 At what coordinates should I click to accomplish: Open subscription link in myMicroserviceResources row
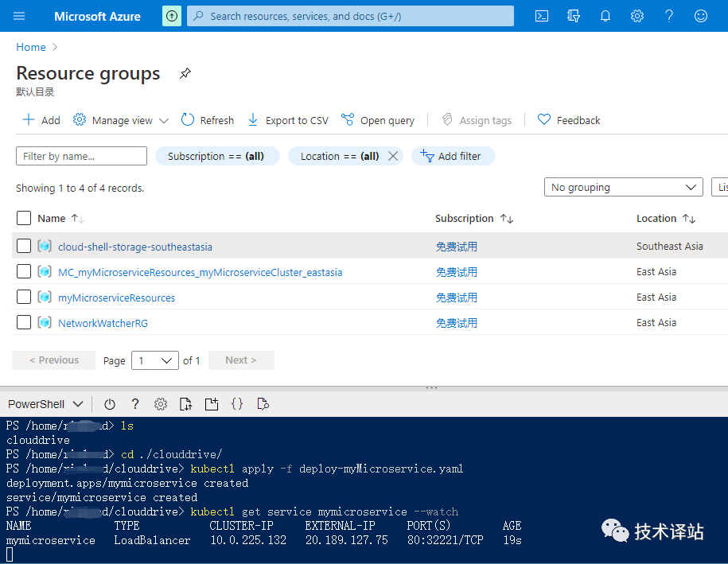tap(457, 298)
